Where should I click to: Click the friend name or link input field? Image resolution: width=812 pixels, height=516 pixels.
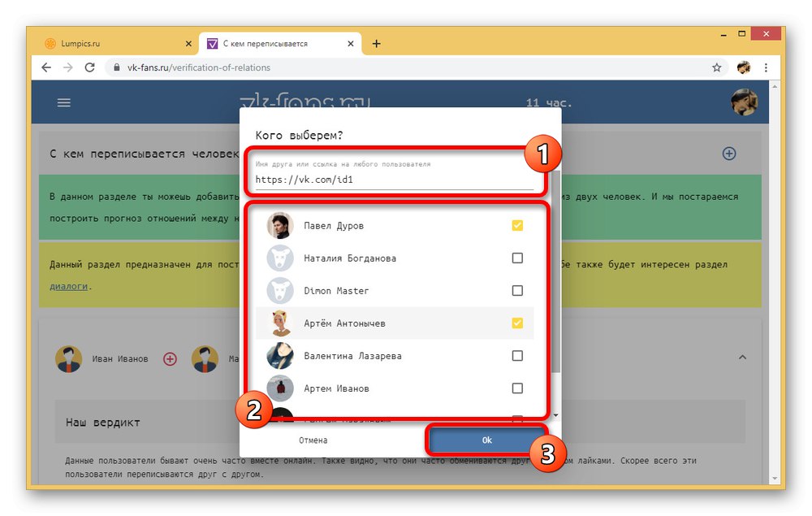395,180
